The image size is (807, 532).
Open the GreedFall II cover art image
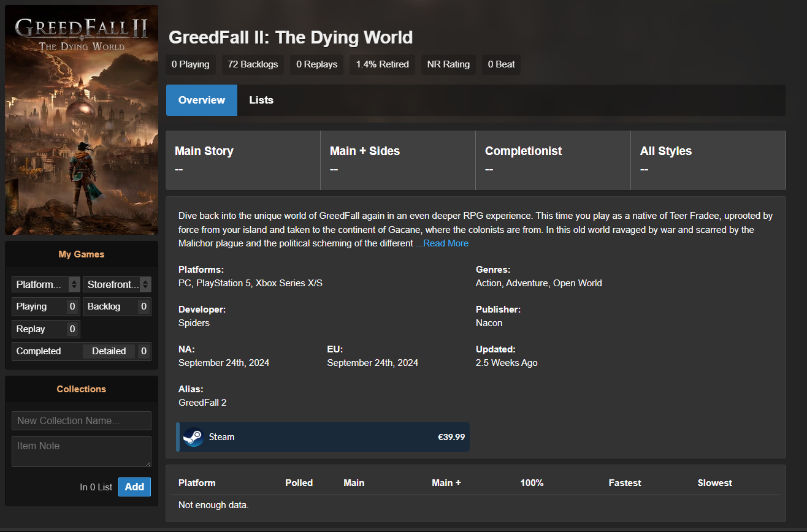click(x=82, y=120)
